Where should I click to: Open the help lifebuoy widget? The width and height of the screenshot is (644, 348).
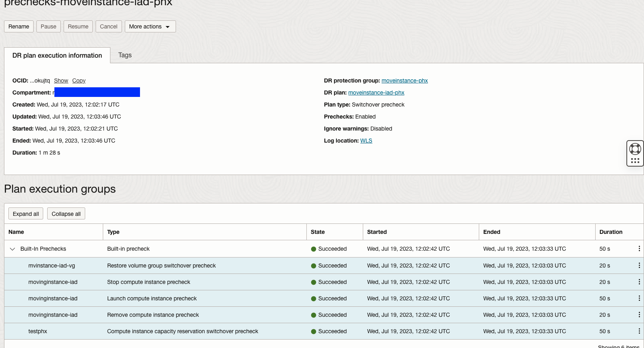click(x=635, y=149)
